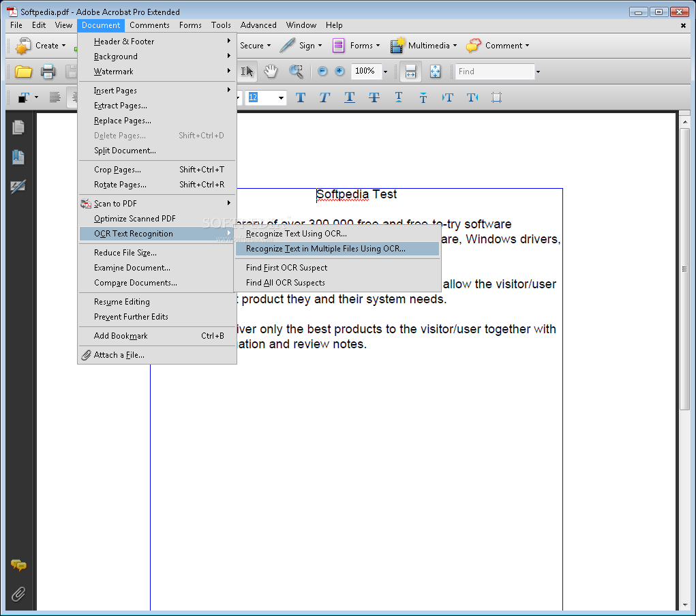The height and width of the screenshot is (616, 696).
Task: Open the Comments panel in sidebar
Action: [x=18, y=565]
